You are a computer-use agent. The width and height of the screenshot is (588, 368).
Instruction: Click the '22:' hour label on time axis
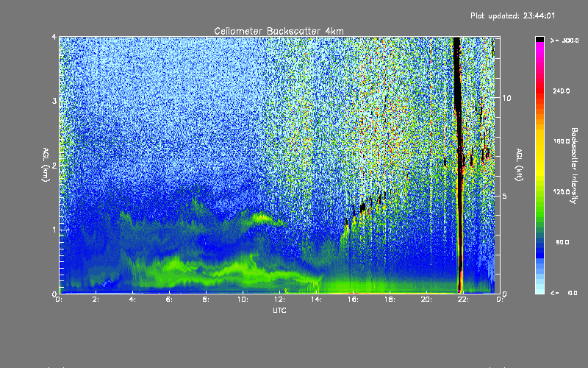463,300
